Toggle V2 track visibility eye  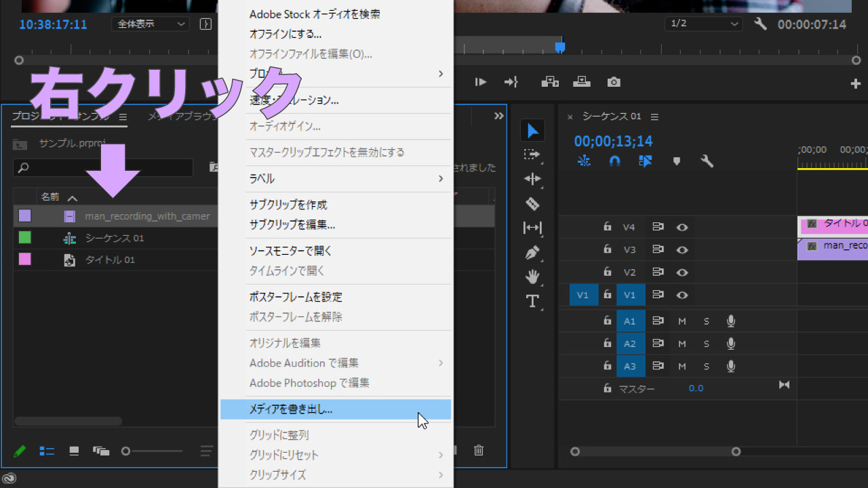tap(682, 272)
